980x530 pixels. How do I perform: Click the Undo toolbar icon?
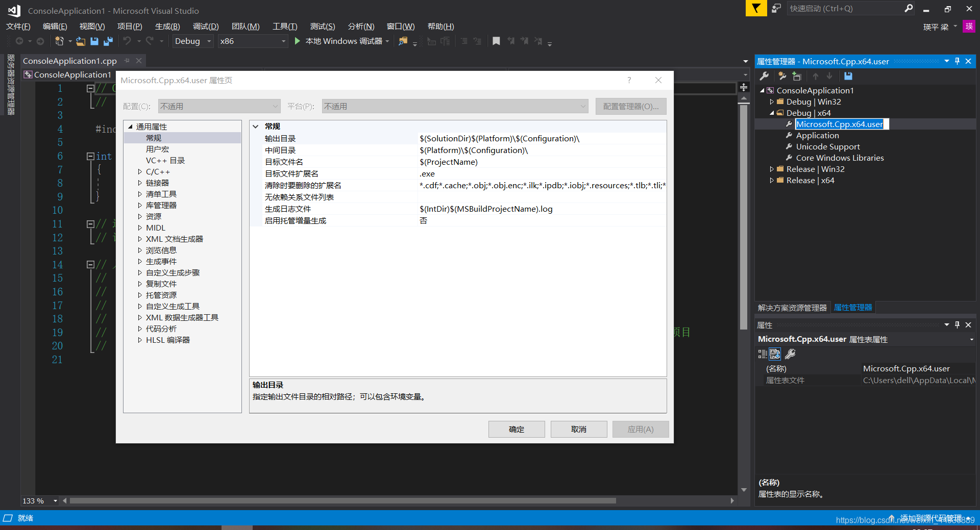(127, 41)
